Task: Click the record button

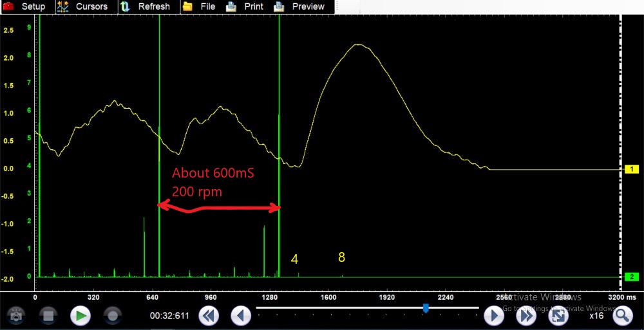Action: tap(113, 316)
